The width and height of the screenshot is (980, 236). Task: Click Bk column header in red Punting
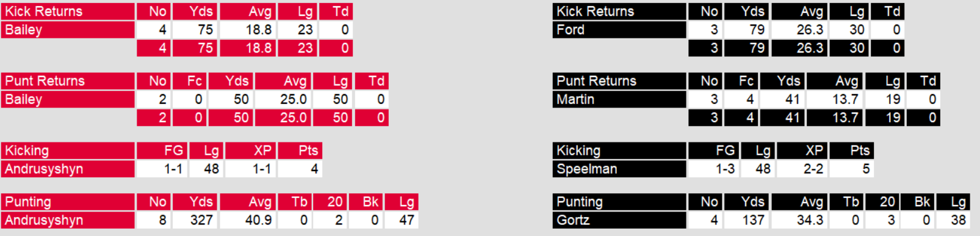pos(366,202)
